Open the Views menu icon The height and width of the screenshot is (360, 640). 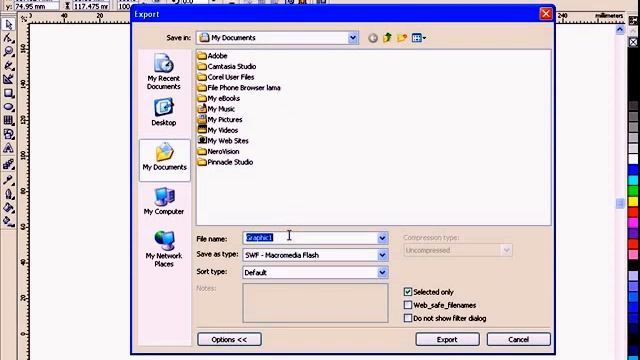click(419, 38)
